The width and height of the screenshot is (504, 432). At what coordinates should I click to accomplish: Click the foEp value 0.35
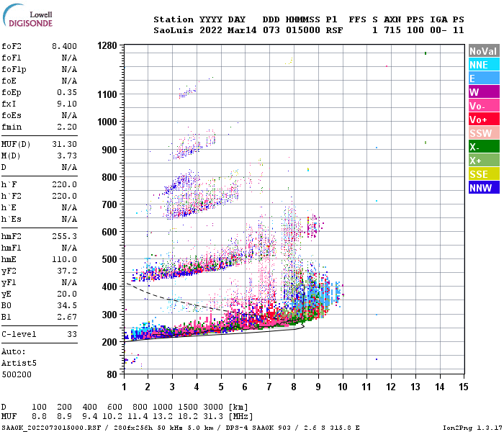pos(67,92)
